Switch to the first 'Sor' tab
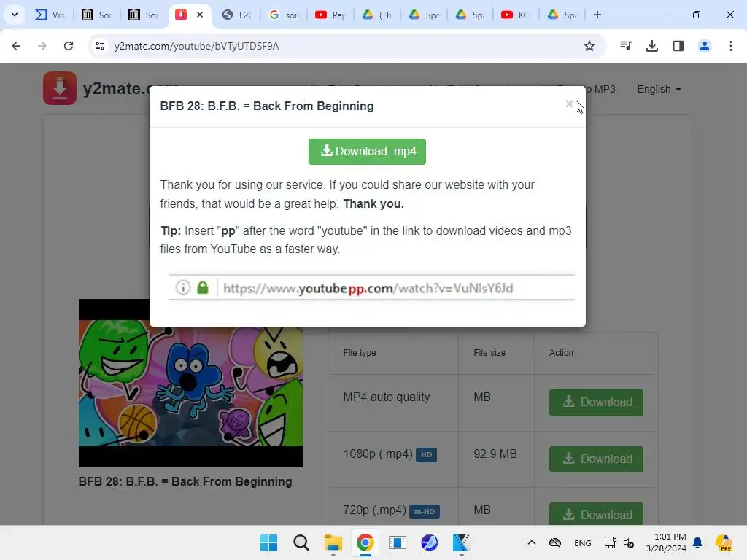747x560 pixels. [x=96, y=15]
